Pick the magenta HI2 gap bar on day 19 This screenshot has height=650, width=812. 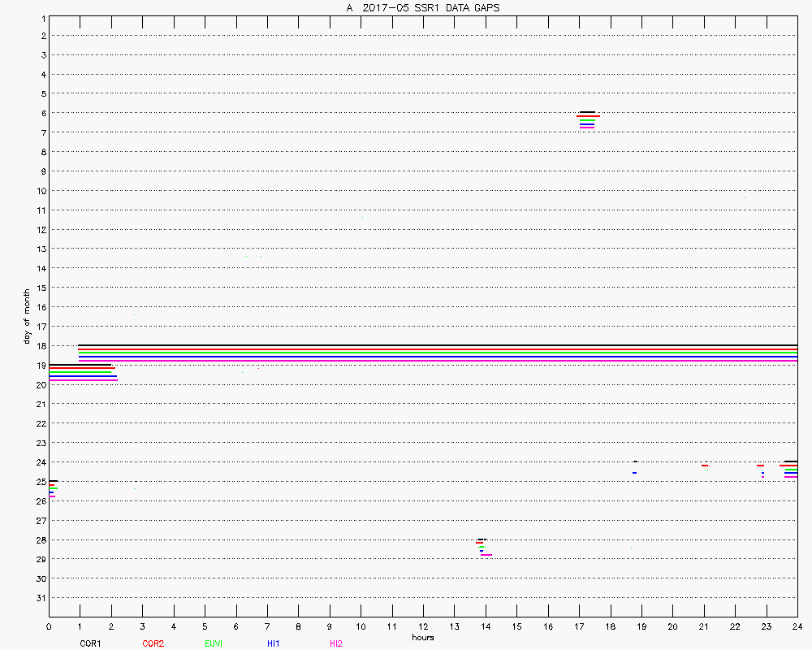[83, 379]
